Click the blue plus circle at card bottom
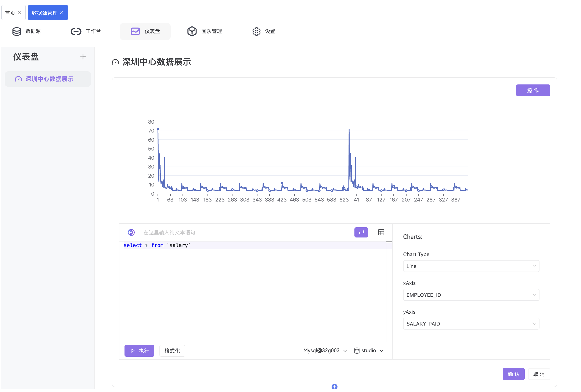 coord(334,386)
